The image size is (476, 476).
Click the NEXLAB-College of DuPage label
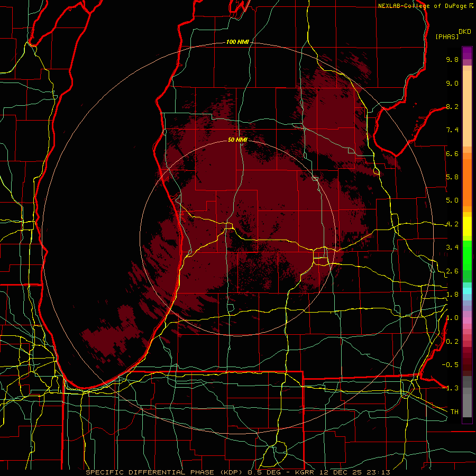[422, 6]
